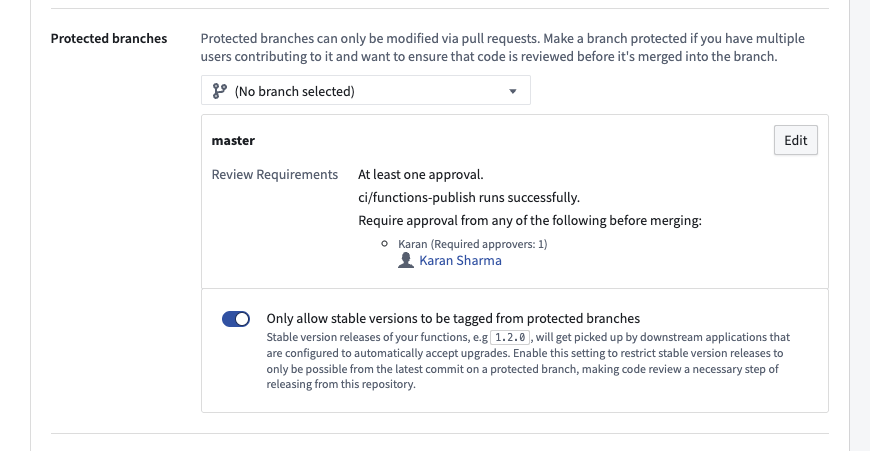Open the branch dropdown using its caret arrow
Screen dimensions: 870x451
point(513,91)
